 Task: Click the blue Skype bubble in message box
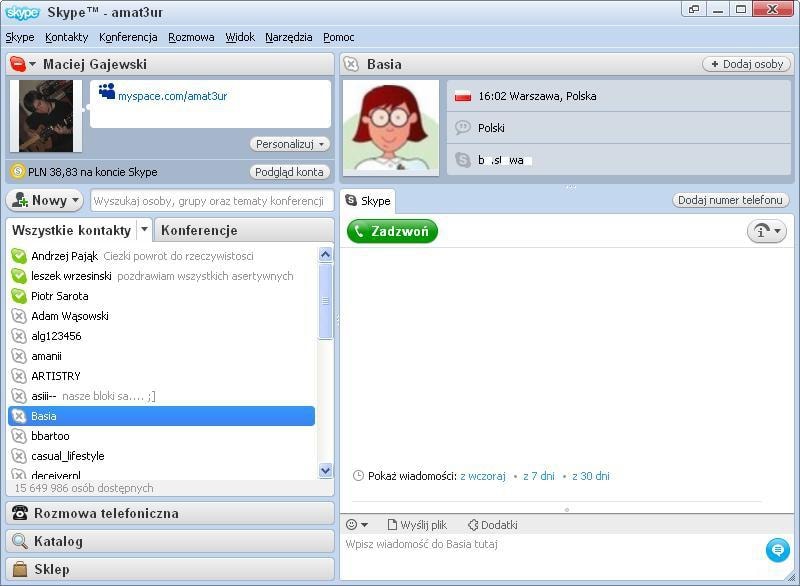click(778, 549)
